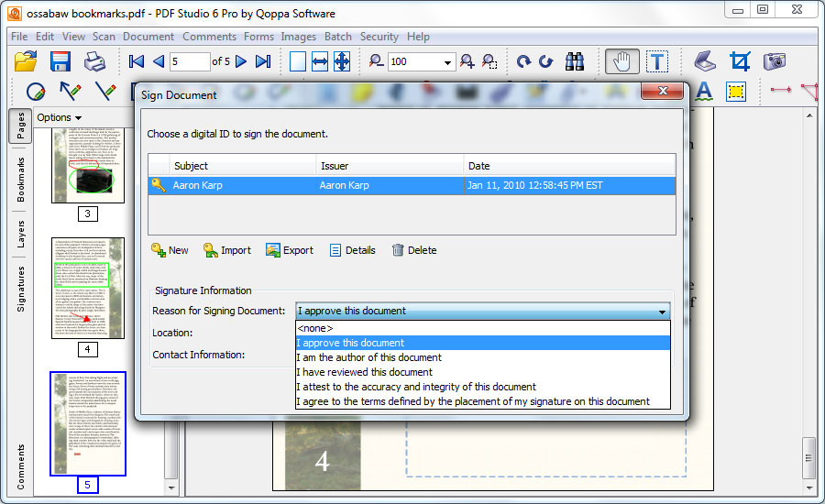825x504 pixels.
Task: Go to first page arrow
Action: [x=137, y=61]
